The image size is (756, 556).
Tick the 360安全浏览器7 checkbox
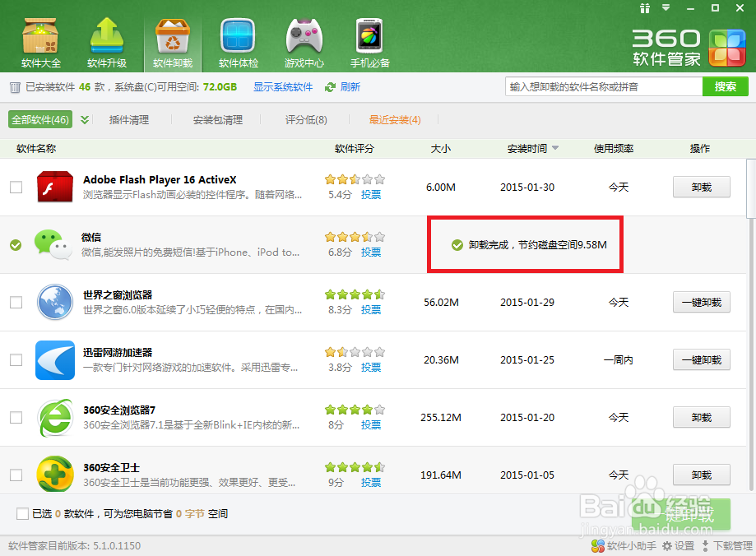coord(16,418)
